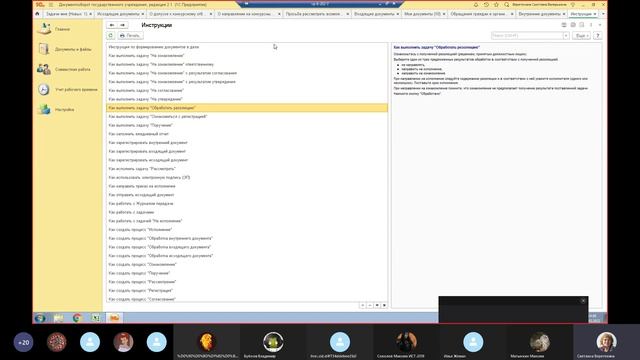Image resolution: width=640 pixels, height=360 pixels.
Task: Select instruction "Обработать резолюцию" highlighted row
Action: pos(247,108)
